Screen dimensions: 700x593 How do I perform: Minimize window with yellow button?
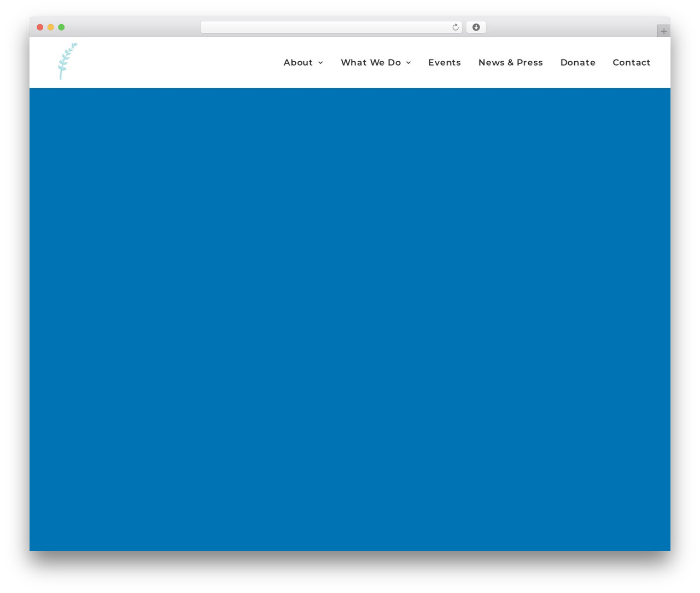tap(51, 27)
